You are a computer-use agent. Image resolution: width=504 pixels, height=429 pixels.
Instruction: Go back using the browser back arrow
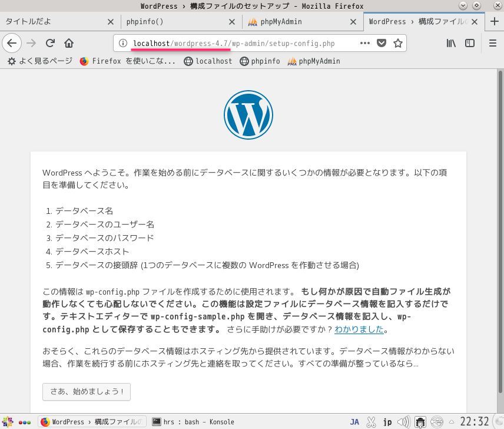coord(12,43)
